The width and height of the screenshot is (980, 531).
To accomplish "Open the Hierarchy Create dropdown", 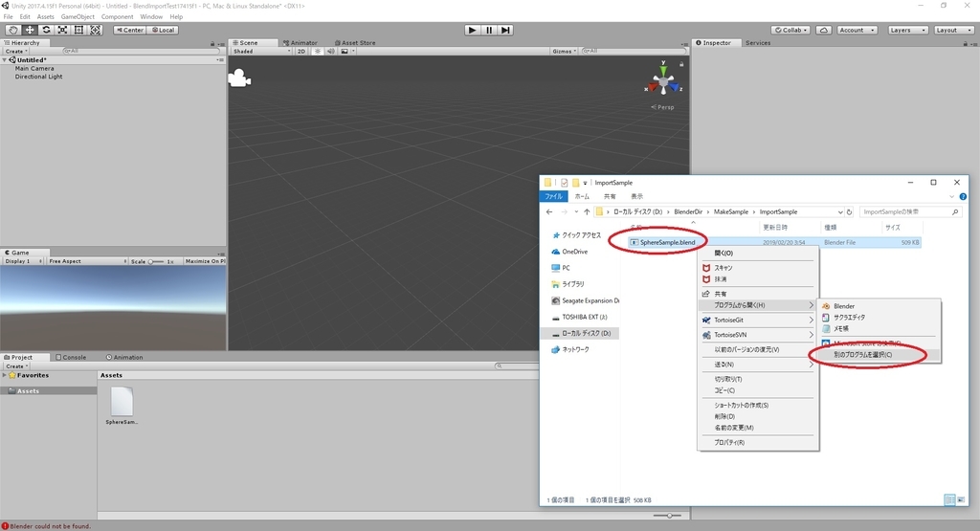I will 16,52.
